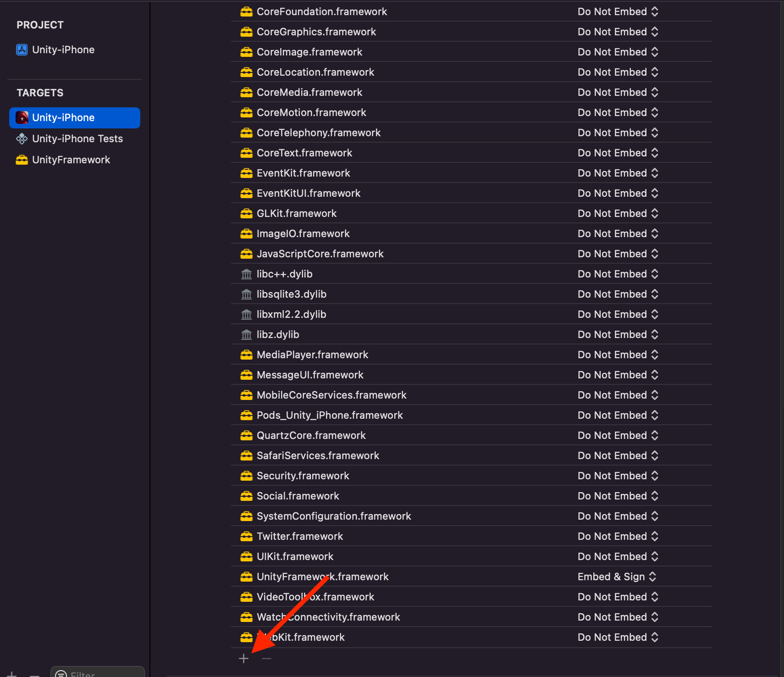
Task: Select the Unity-iPhone project icon
Action: click(22, 50)
